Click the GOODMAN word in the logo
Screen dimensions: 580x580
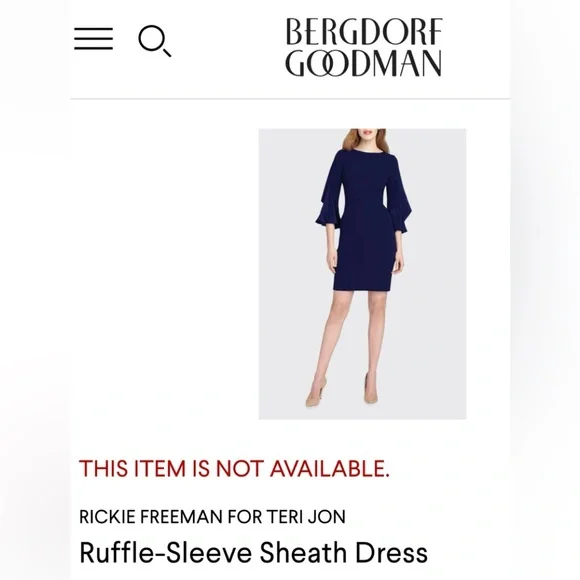click(x=363, y=64)
